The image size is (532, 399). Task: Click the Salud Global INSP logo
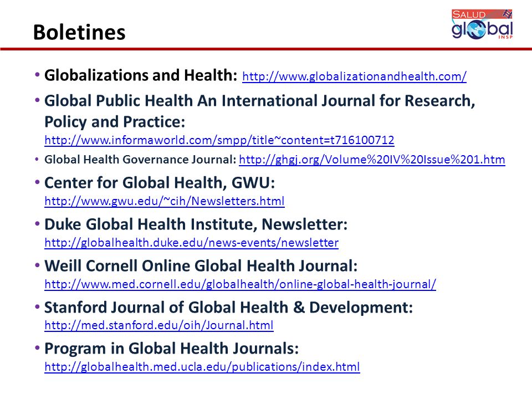tap(482, 24)
